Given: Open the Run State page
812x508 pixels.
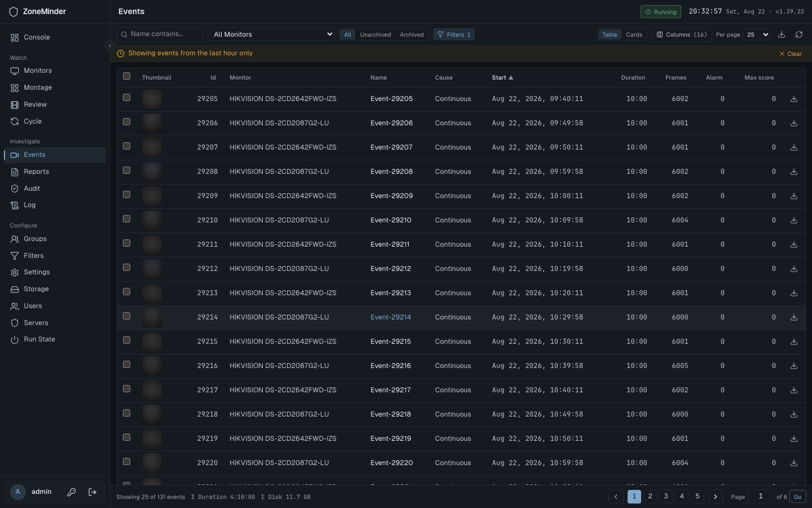Looking at the screenshot, I should 55,339.
